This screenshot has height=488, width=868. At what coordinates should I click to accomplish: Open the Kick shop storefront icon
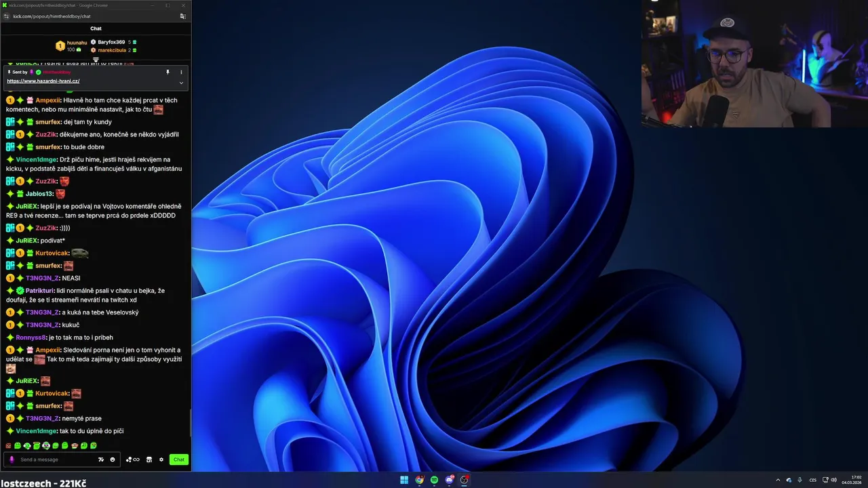(x=149, y=460)
